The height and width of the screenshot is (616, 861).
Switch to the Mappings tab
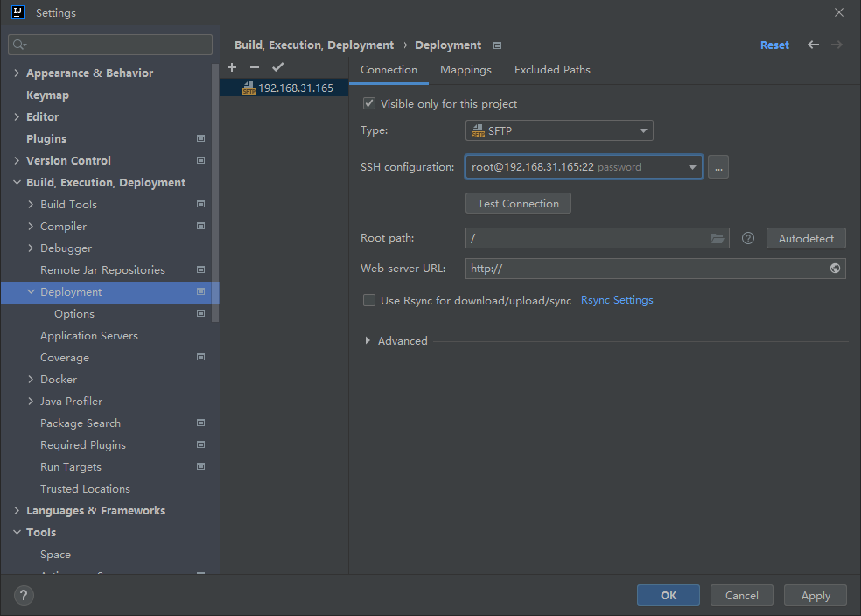click(465, 70)
